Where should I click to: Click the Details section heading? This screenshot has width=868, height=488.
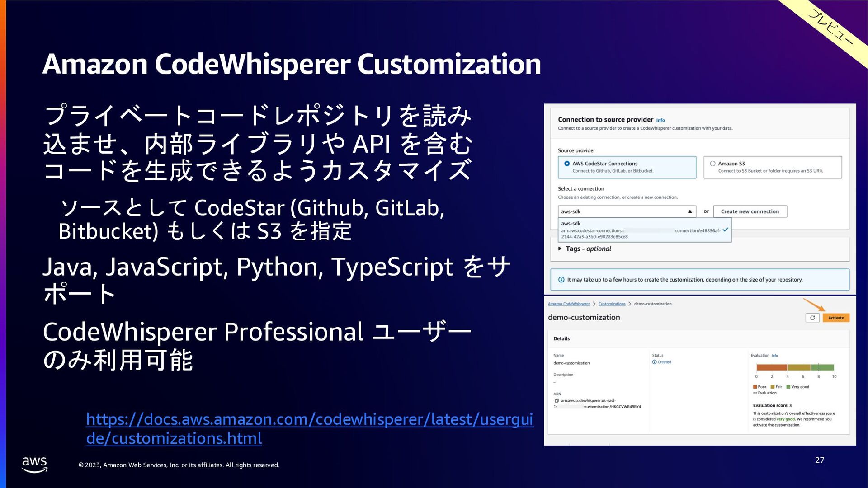[x=561, y=338]
